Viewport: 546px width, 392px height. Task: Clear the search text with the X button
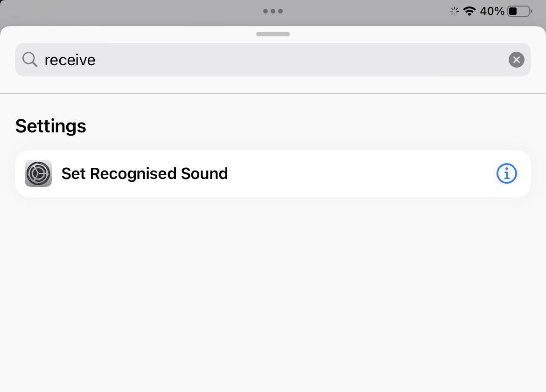[516, 60]
